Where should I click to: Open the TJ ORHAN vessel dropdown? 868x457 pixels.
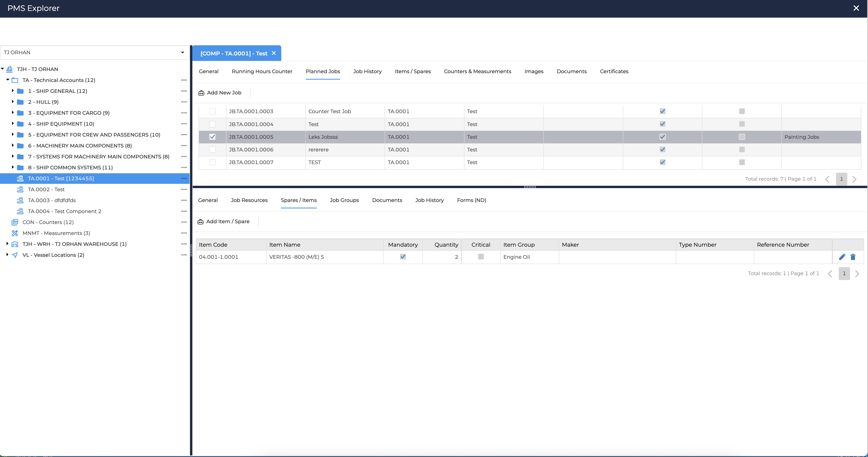pyautogui.click(x=182, y=52)
